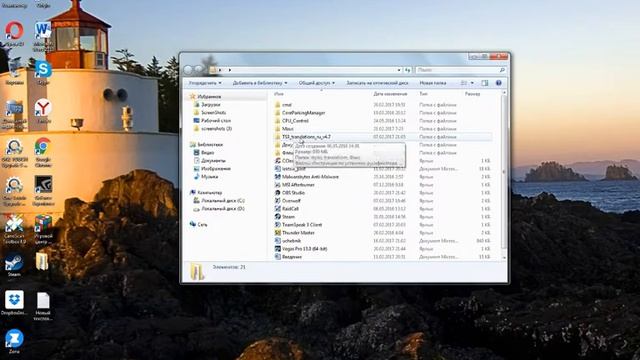Open the address bar history dropdown
Viewport: 640px width, 360px height.
(399, 70)
